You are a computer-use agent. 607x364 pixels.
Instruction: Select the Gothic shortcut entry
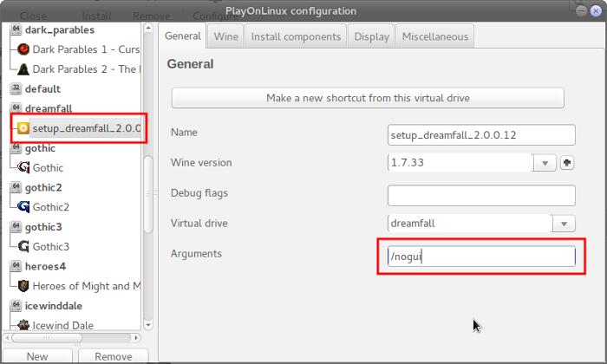[48, 168]
